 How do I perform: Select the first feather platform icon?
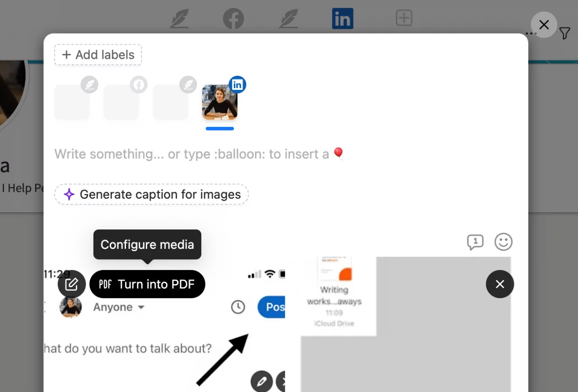[x=179, y=18]
